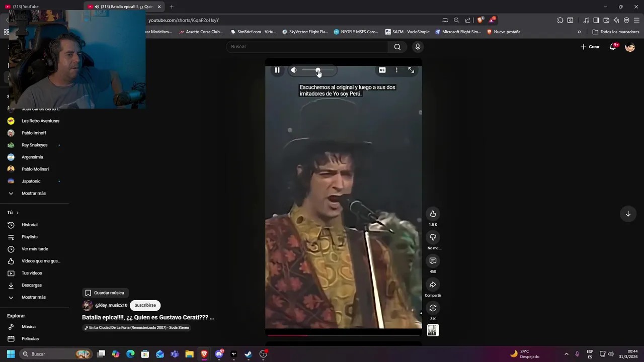Open Brave Wallet icon
This screenshot has height=362, width=644.
point(606,20)
